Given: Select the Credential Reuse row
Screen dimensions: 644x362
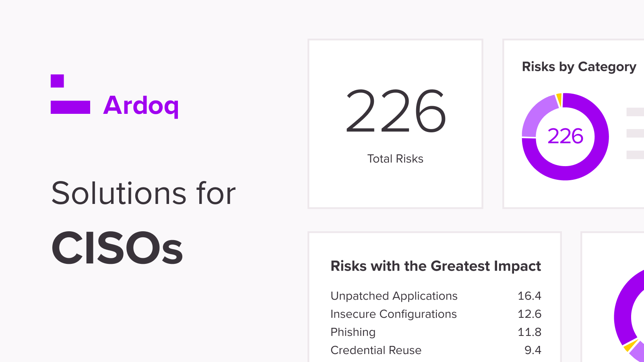Looking at the screenshot, I should click(x=436, y=350).
